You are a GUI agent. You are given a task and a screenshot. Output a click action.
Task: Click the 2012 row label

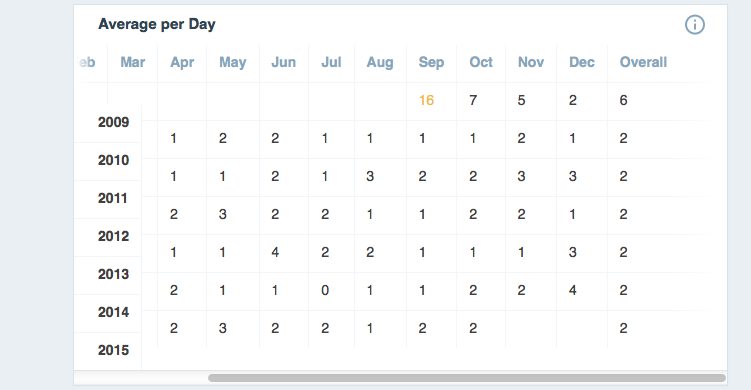[x=114, y=236]
